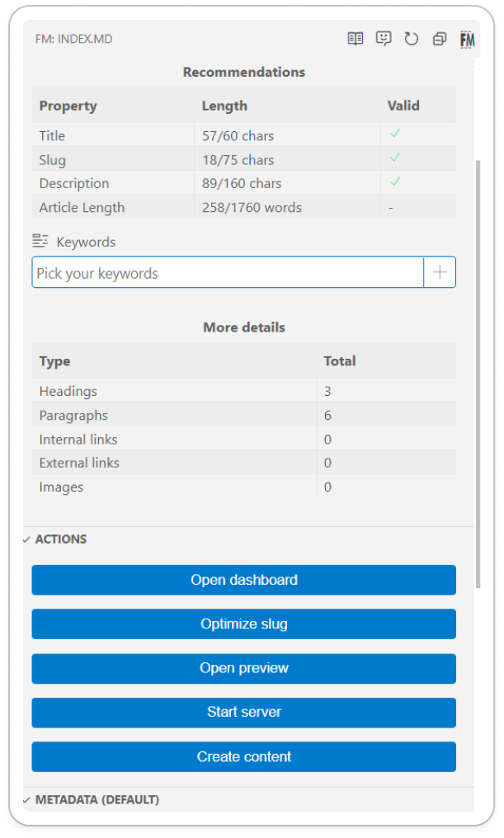The image size is (504, 838).
Task: Click the Create content button
Action: (243, 756)
